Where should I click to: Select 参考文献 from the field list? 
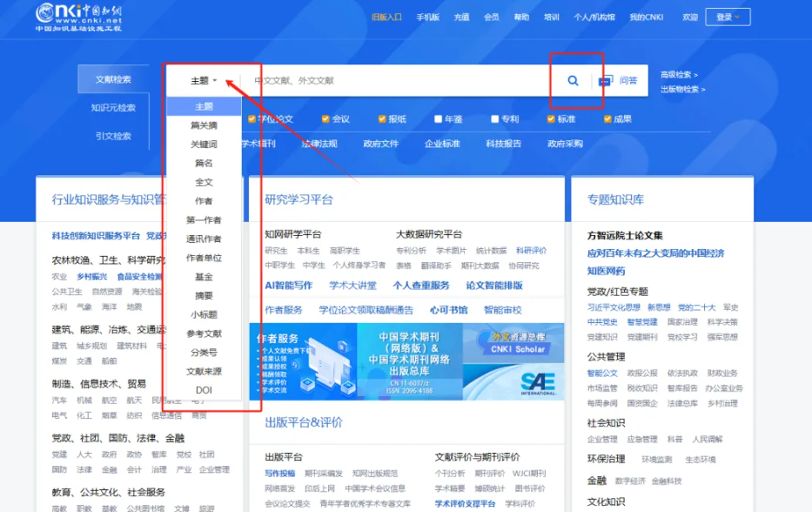pyautogui.click(x=204, y=333)
